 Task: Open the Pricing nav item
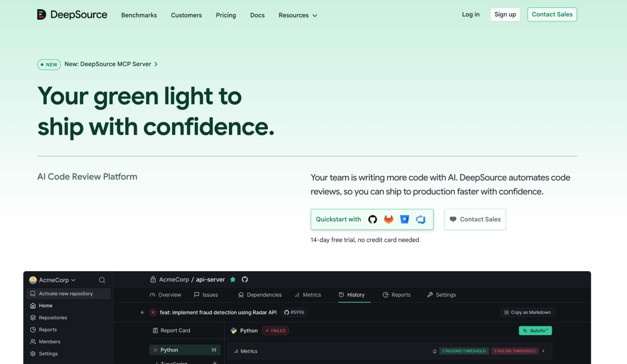click(x=226, y=15)
